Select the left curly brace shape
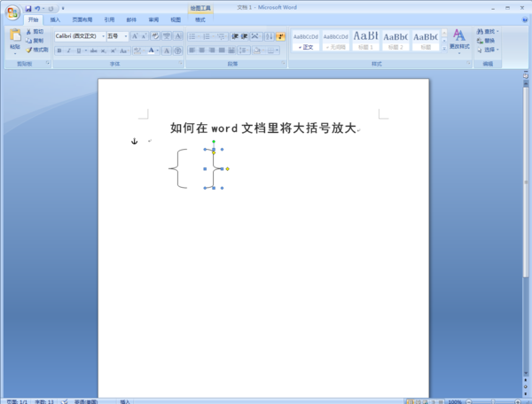This screenshot has width=532, height=404. (178, 168)
